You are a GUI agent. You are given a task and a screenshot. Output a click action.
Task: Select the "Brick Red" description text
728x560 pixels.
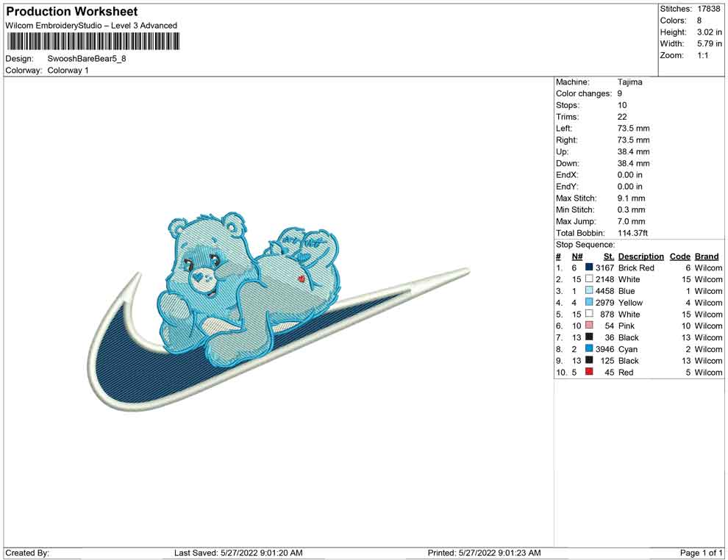(x=636, y=268)
